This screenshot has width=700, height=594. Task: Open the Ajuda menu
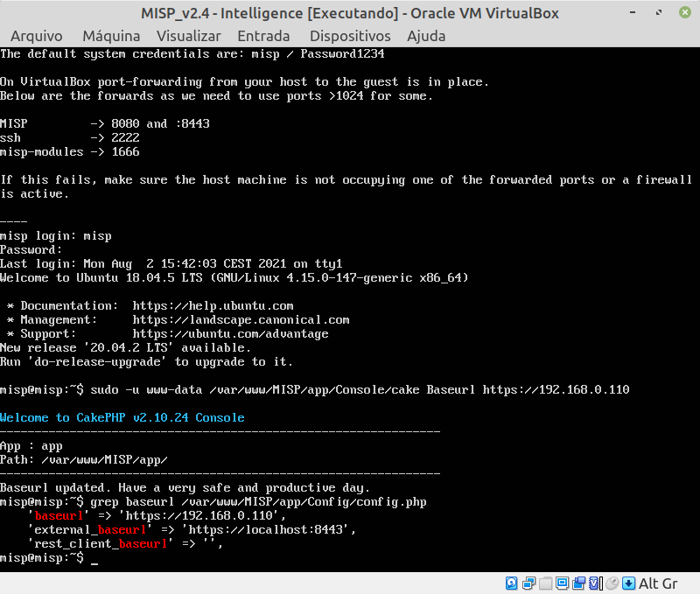pos(426,36)
